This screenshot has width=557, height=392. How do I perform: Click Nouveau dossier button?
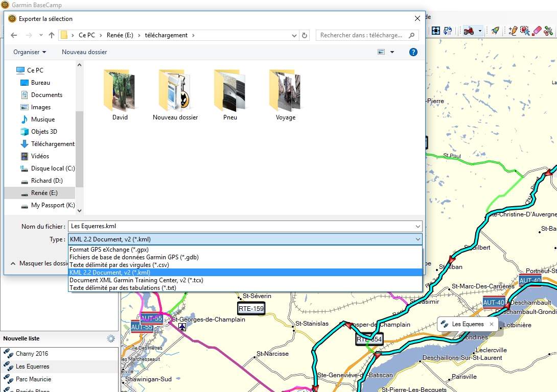point(84,52)
